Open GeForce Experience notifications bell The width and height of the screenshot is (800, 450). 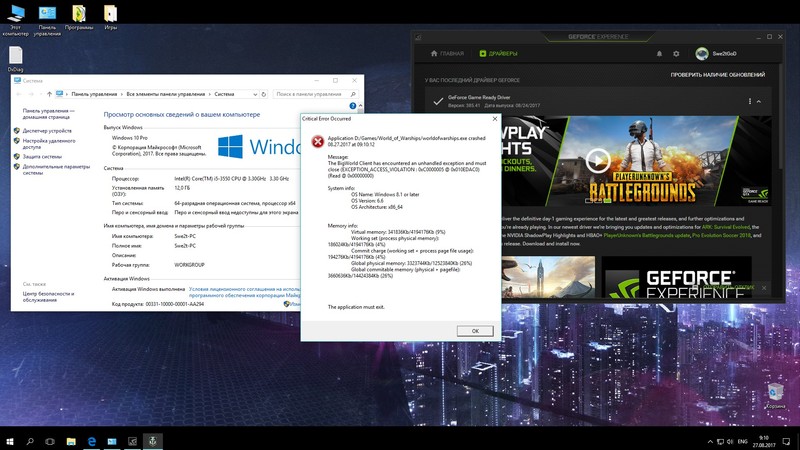[x=658, y=53]
